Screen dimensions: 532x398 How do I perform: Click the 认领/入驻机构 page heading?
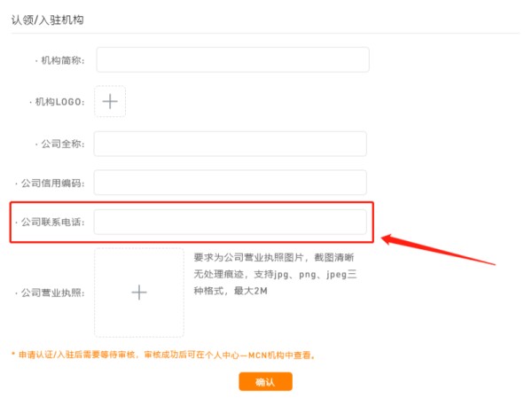click(x=48, y=20)
